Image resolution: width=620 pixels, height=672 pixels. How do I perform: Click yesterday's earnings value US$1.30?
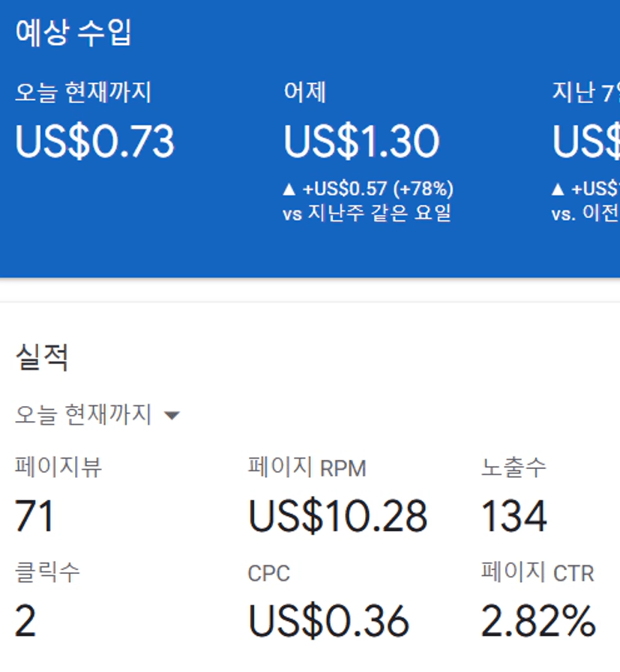[x=361, y=142]
